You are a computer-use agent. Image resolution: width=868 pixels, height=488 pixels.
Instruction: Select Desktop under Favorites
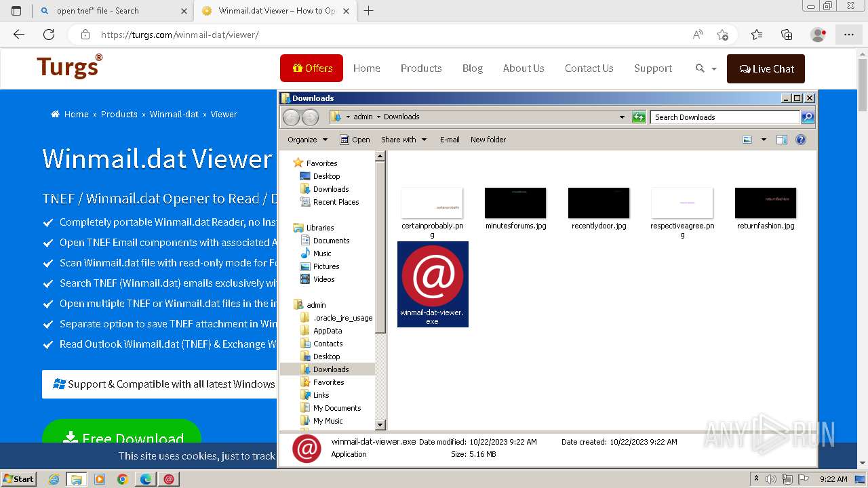(x=326, y=176)
